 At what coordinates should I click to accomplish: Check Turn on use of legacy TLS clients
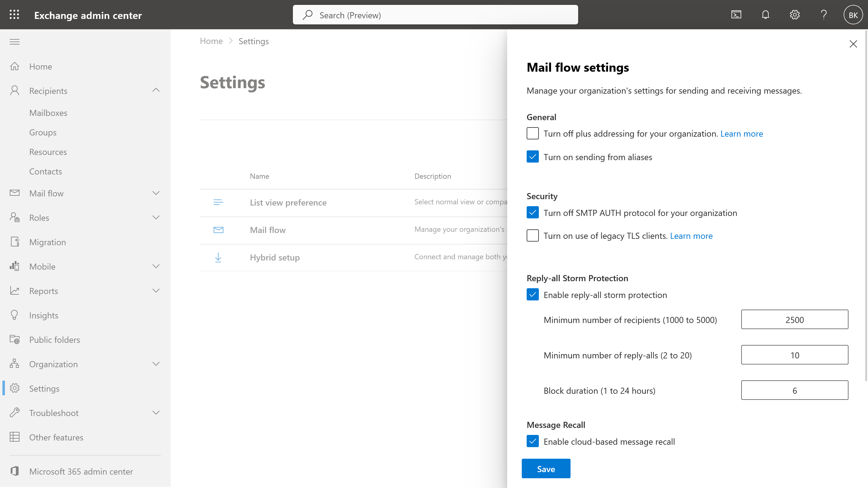[x=532, y=235]
